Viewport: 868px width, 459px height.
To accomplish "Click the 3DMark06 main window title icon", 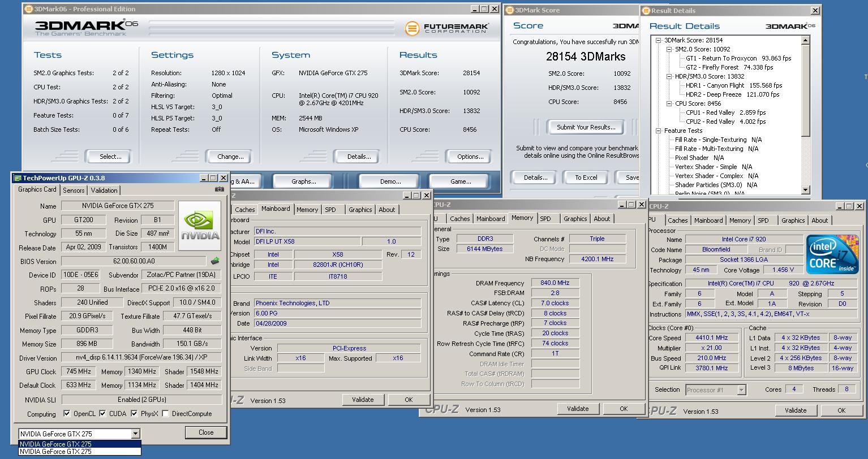I will (28, 9).
